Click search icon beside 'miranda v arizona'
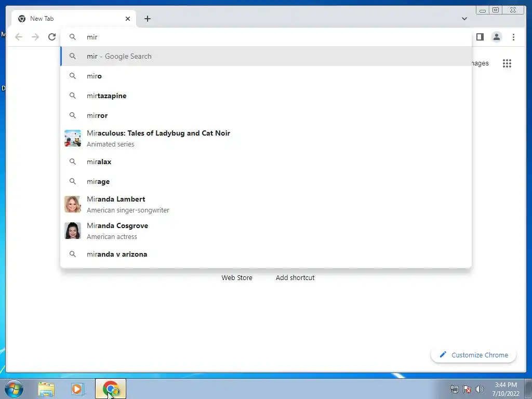 (x=73, y=254)
